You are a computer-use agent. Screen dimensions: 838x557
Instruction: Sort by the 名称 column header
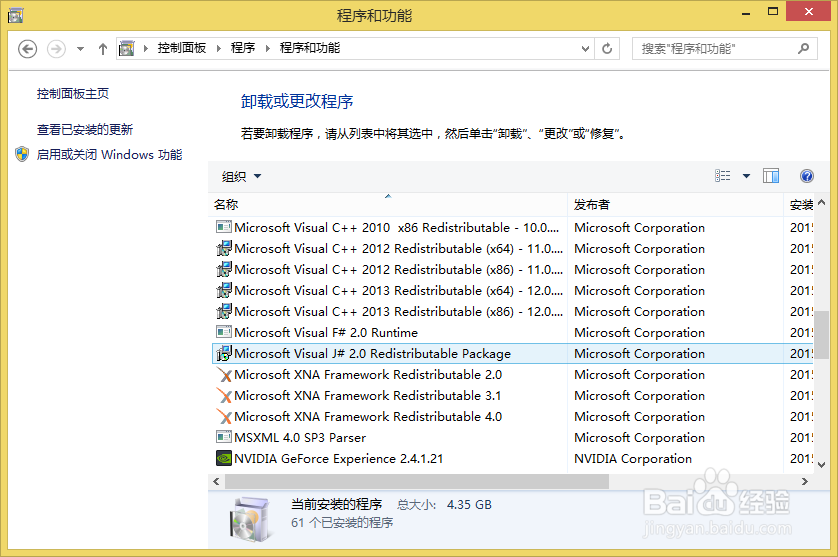tap(387, 205)
